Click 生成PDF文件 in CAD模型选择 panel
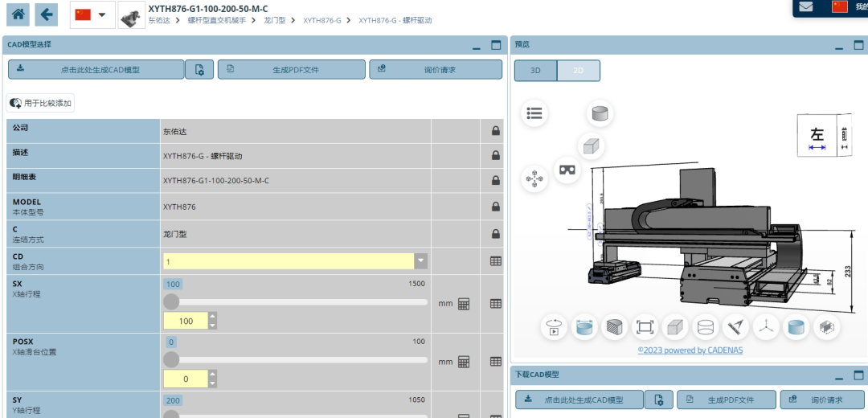Viewport: 868px width, 418px height. 292,70
